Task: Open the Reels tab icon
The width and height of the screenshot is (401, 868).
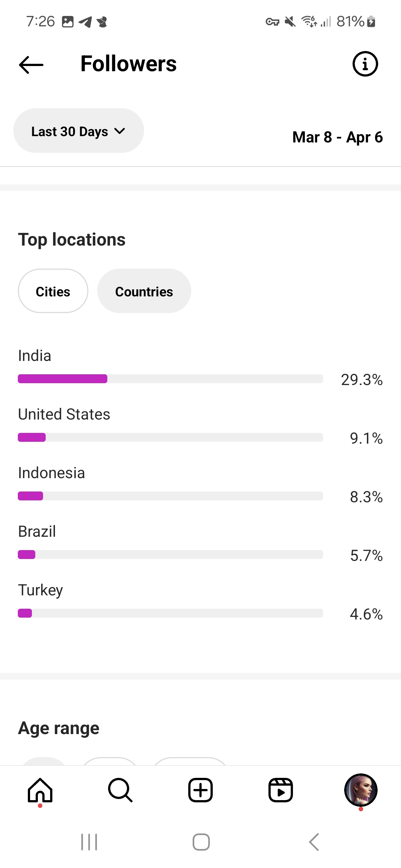Action: click(x=281, y=790)
